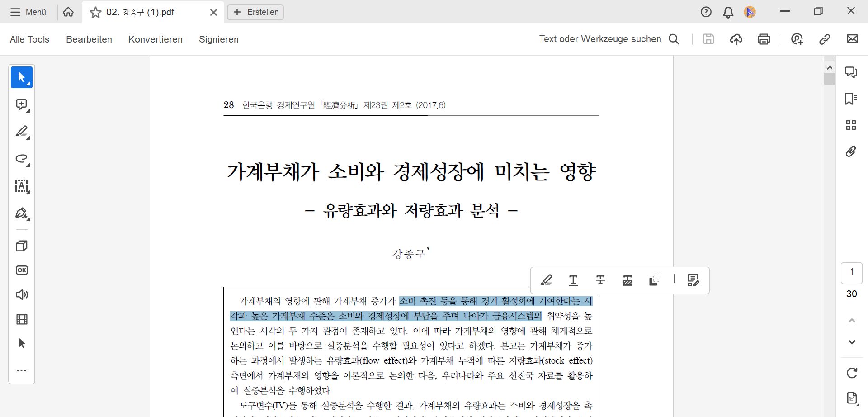Viewport: 868px width, 417px height.
Task: Pick the text box selection tool
Action: (x=22, y=186)
